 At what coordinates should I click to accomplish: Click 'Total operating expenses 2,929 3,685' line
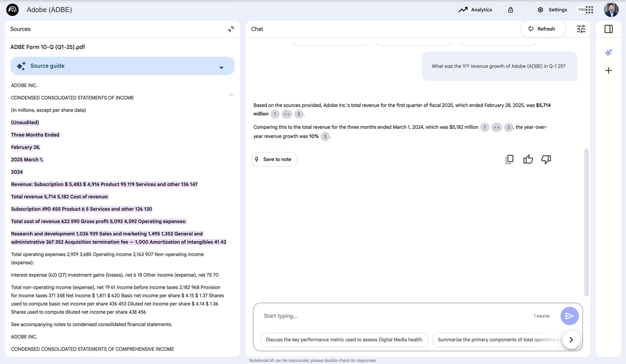point(107,259)
